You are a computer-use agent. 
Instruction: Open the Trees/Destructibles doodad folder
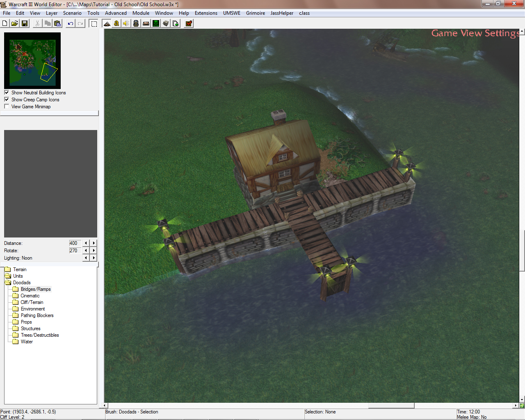tap(40, 335)
